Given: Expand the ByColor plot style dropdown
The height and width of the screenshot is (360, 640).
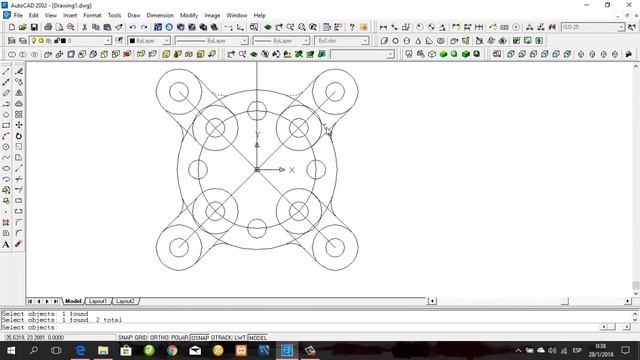Looking at the screenshot, I should 364,41.
